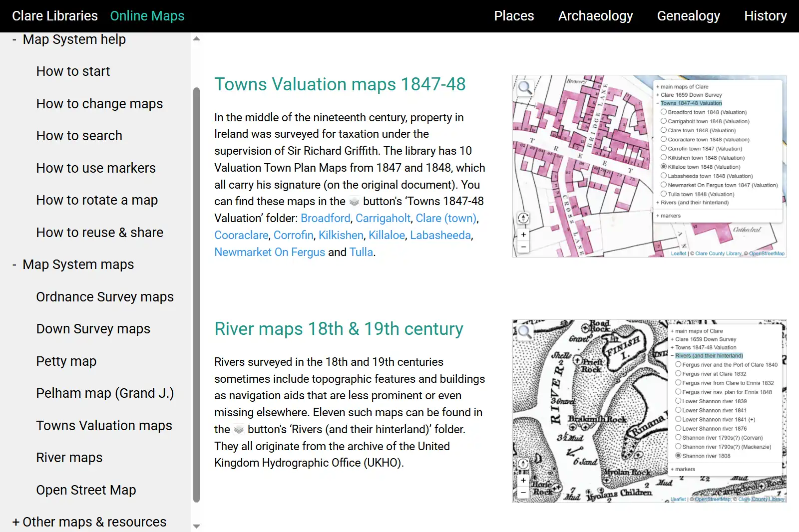Select Corrofin town 1847 radio in preview
This screenshot has width=799, height=532.
point(664,148)
